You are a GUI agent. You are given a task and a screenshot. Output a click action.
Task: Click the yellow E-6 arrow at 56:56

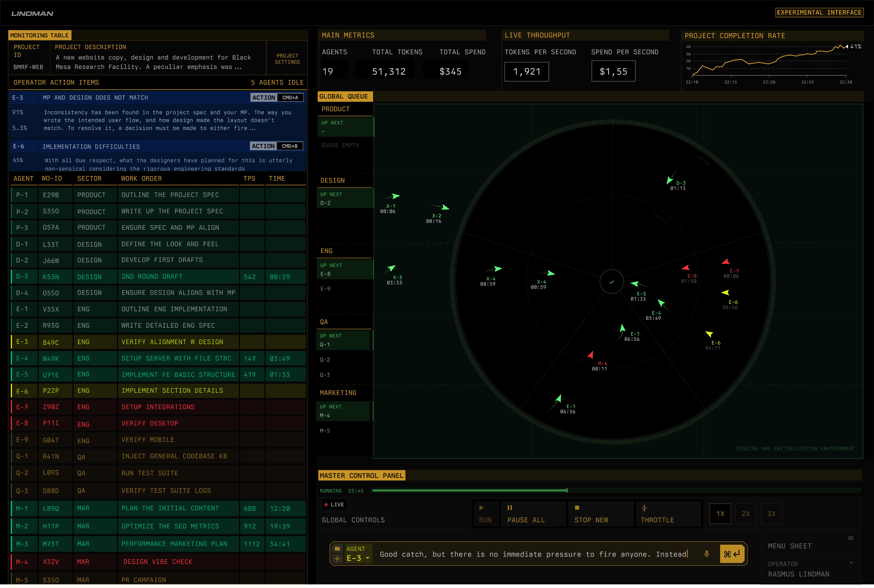pyautogui.click(x=725, y=293)
